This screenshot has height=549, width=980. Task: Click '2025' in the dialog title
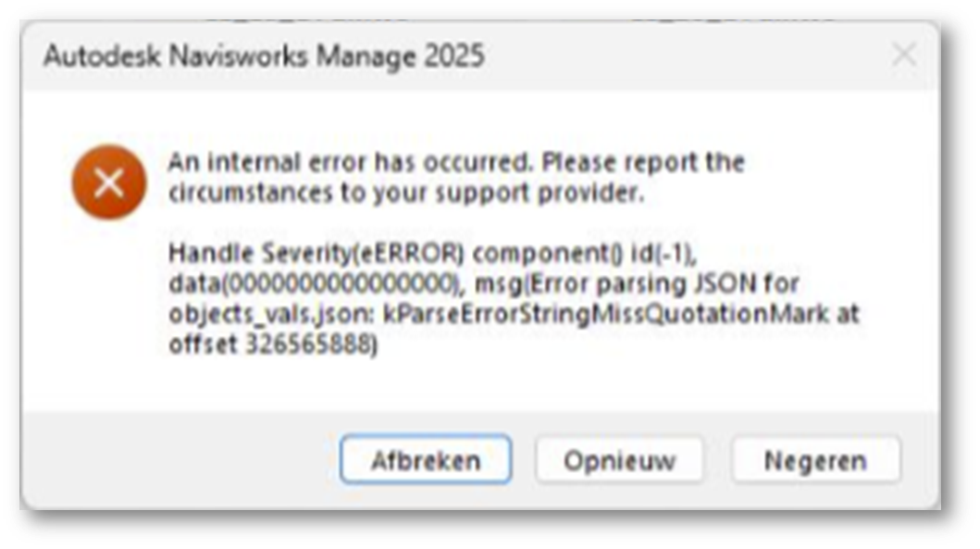(x=453, y=56)
